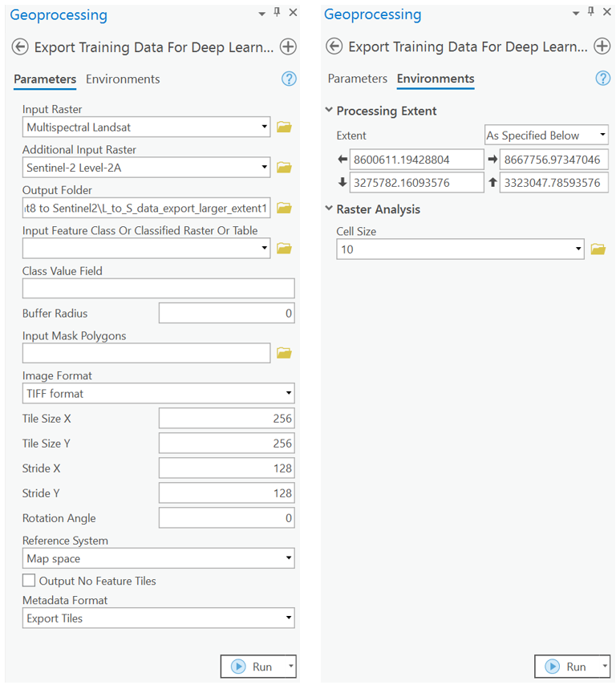This screenshot has height=685, width=616.
Task: Browse for Input Raster with folder icon
Action: coord(284,127)
